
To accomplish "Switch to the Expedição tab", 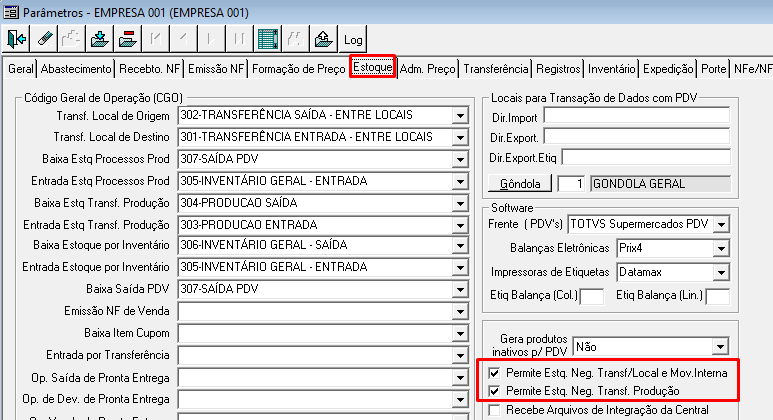I will point(668,69).
